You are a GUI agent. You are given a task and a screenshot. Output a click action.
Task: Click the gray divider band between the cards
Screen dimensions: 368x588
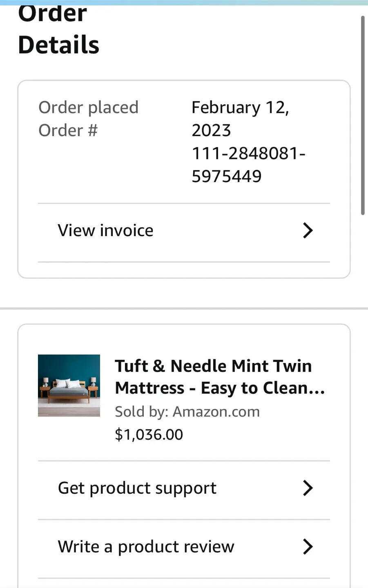[184, 309]
